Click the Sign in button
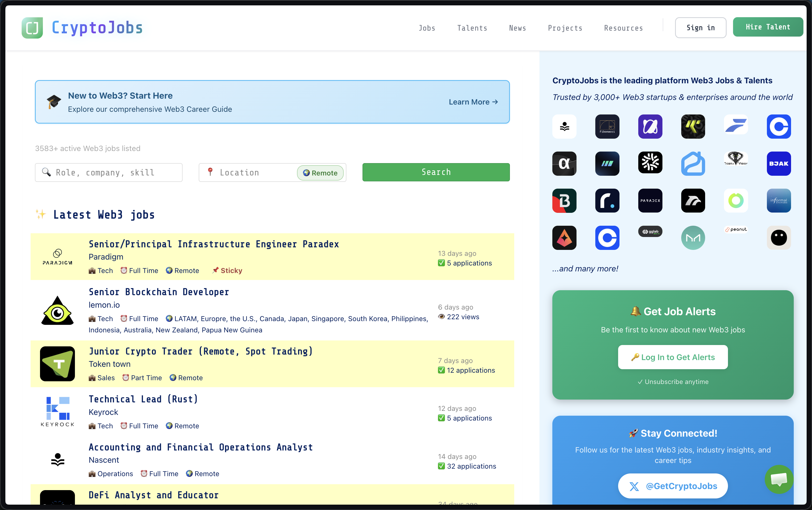The height and width of the screenshot is (510, 812). coord(700,28)
